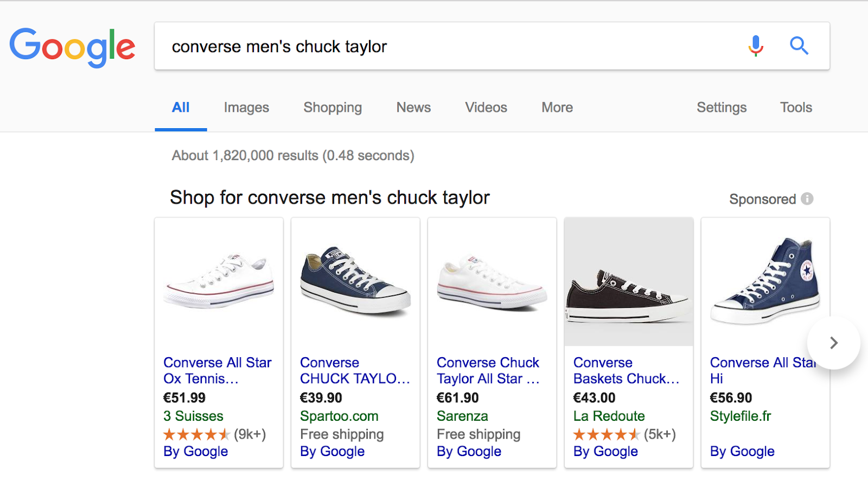This screenshot has height=487, width=868.
Task: Open Converse CHUCK TAYLO… product link
Action: pyautogui.click(x=355, y=370)
